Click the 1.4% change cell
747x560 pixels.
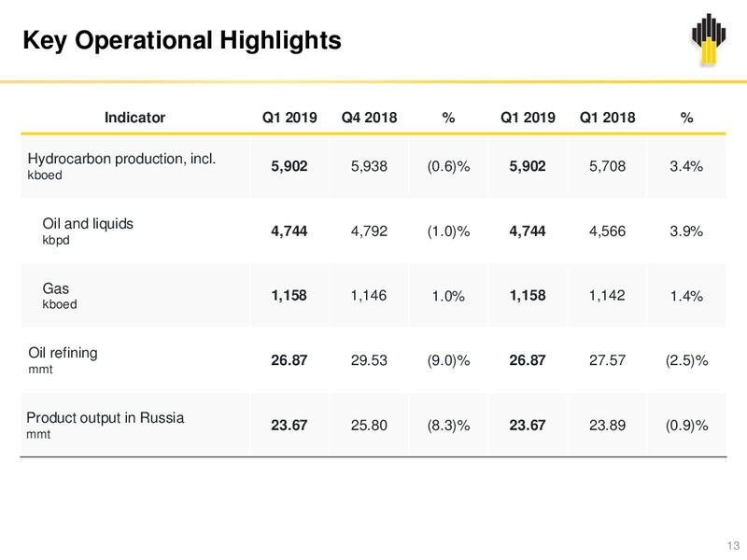[686, 296]
